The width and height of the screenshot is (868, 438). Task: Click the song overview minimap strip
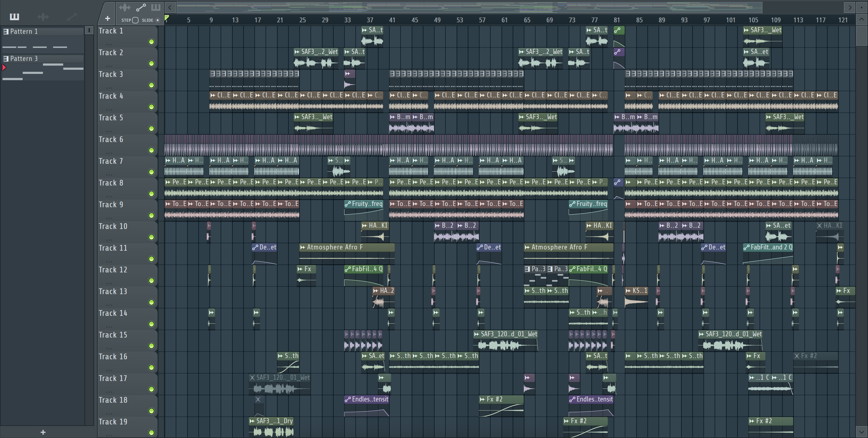pyautogui.click(x=469, y=7)
